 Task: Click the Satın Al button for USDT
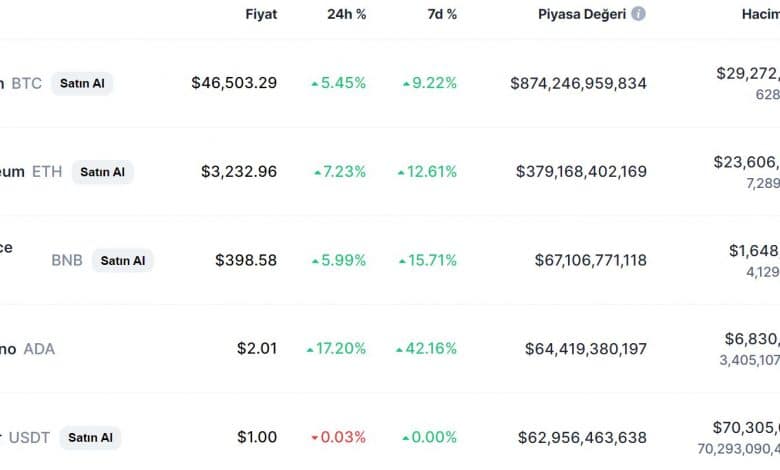coord(91,409)
